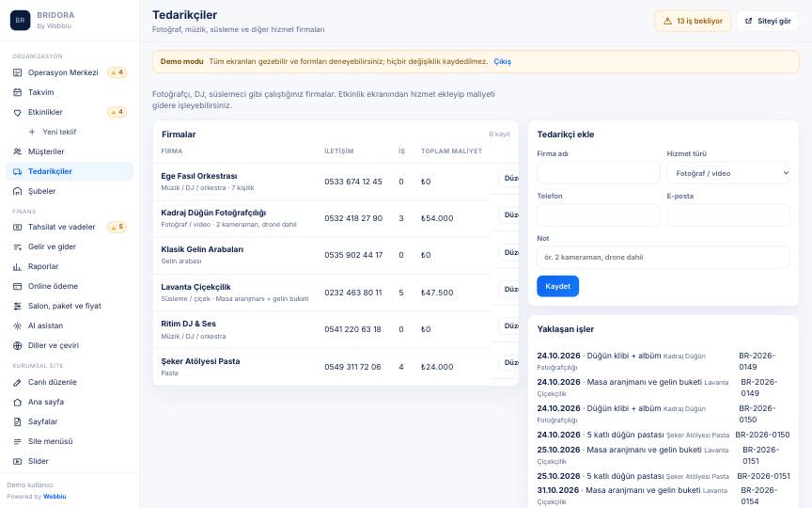Open the Hizmet türü dropdown
Screen dimensions: 812x508
[728, 173]
